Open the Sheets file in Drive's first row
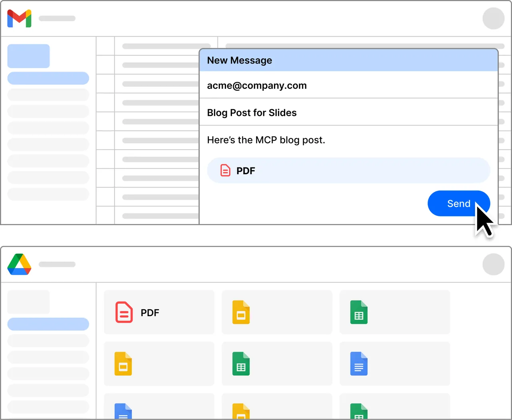The height and width of the screenshot is (420, 512). coord(395,312)
